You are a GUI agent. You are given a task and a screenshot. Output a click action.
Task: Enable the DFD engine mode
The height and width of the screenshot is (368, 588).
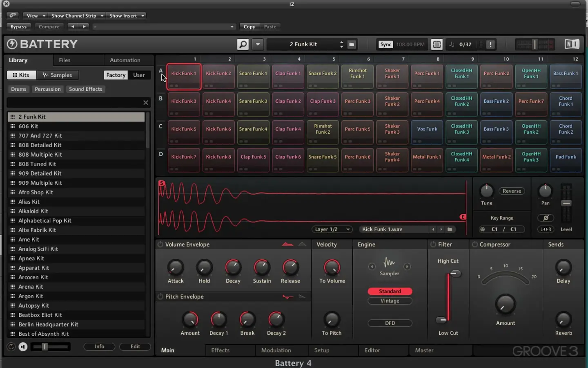coord(390,323)
